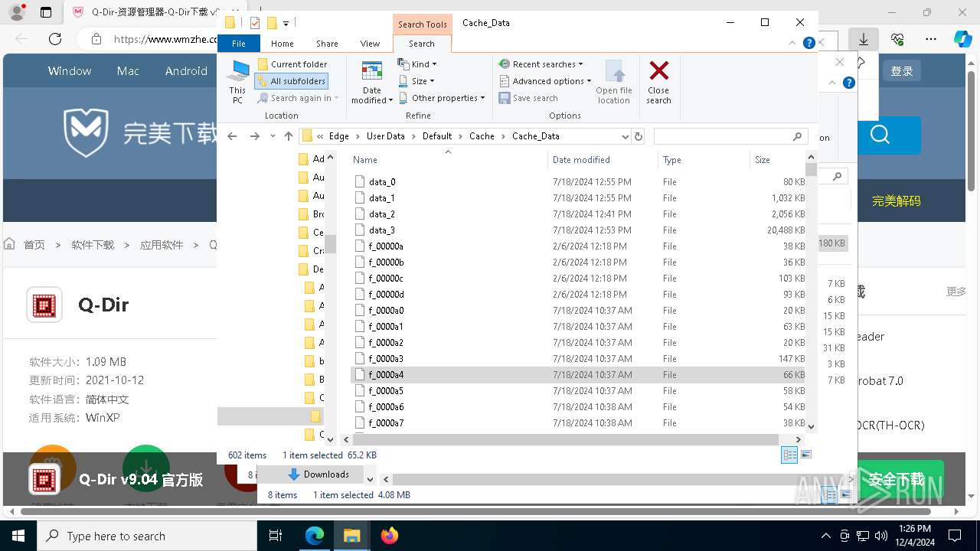This screenshot has width=980, height=551.
Task: Click the taskbar search box
Action: click(147, 536)
